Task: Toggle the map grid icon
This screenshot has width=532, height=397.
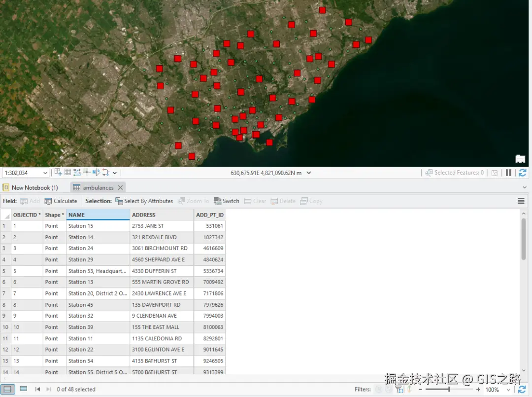Action: click(x=68, y=172)
